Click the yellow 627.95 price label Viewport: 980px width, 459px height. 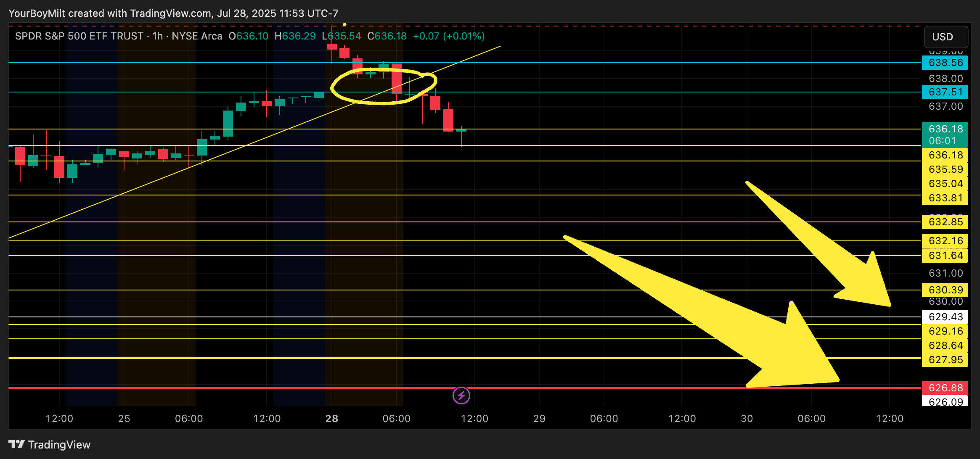(x=945, y=360)
